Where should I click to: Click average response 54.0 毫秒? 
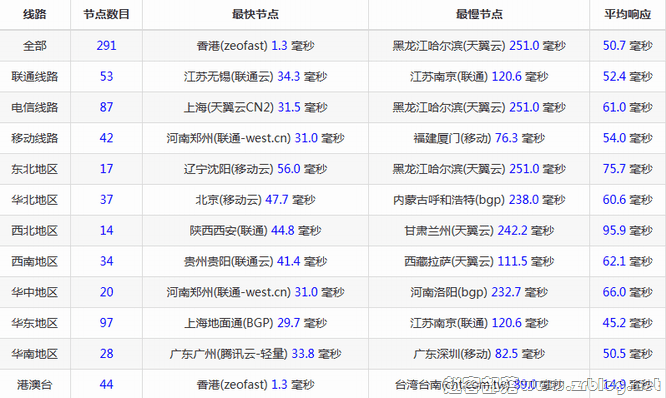[627, 138]
